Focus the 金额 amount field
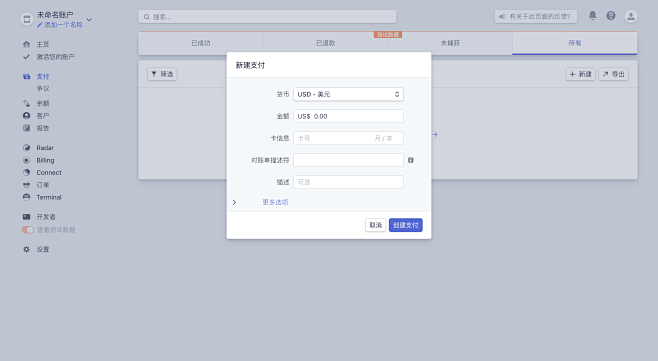 coord(348,116)
